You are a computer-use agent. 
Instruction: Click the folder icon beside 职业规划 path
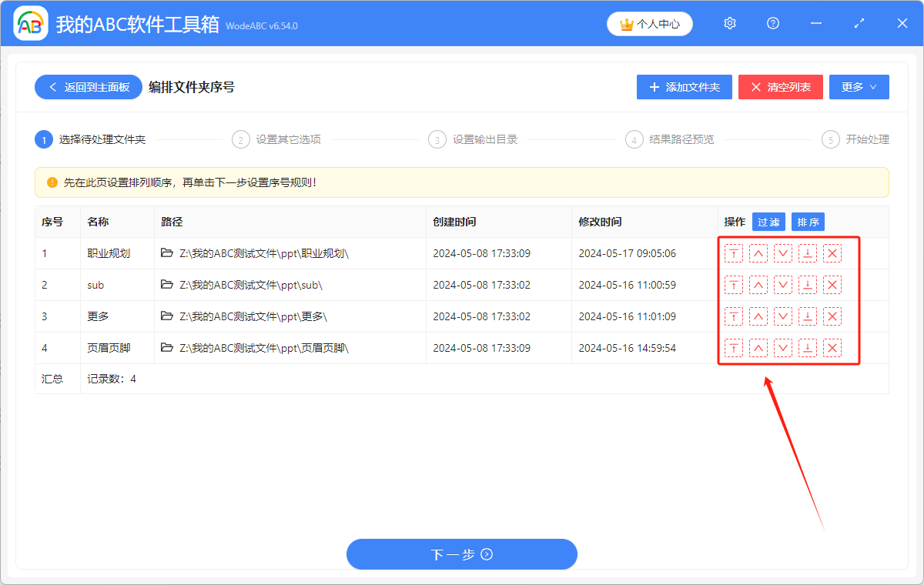(x=166, y=252)
